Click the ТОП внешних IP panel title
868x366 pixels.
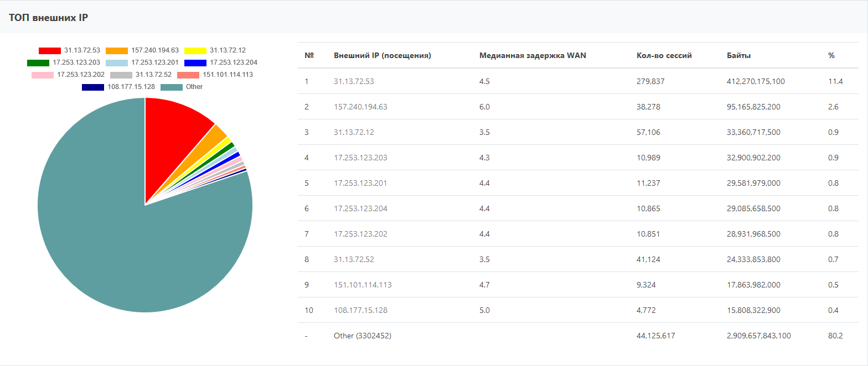pyautogui.click(x=49, y=18)
